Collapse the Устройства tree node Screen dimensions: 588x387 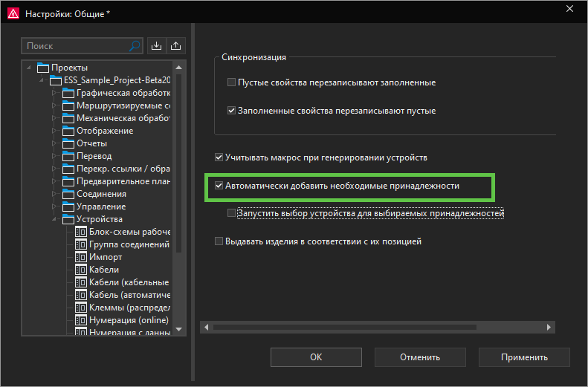(x=54, y=219)
